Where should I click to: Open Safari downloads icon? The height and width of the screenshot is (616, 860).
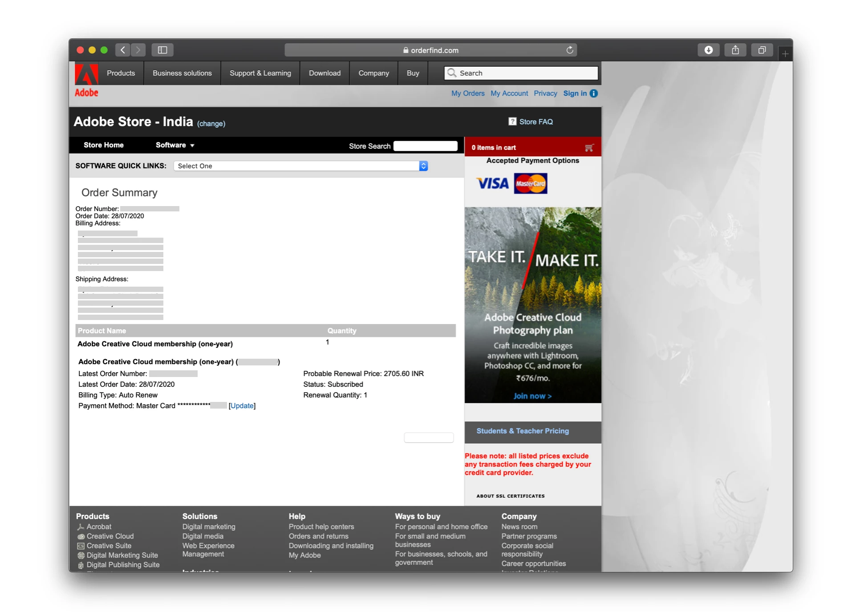click(708, 50)
